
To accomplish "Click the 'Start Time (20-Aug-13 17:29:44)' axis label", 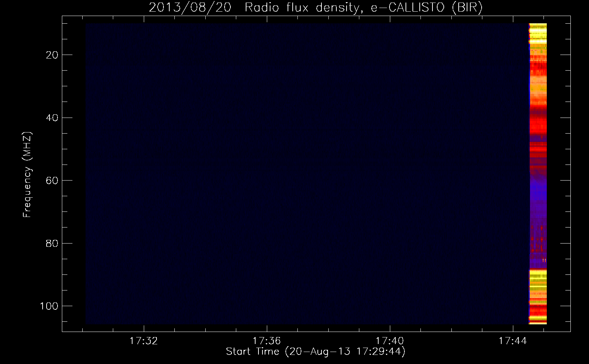I will pyautogui.click(x=316, y=352).
